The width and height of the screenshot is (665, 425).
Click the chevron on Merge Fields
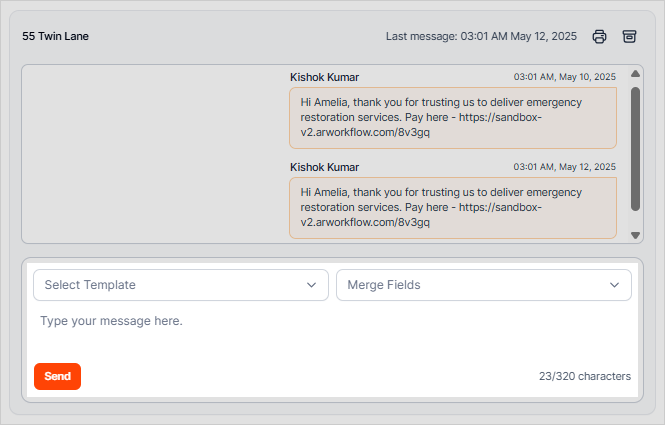point(614,285)
